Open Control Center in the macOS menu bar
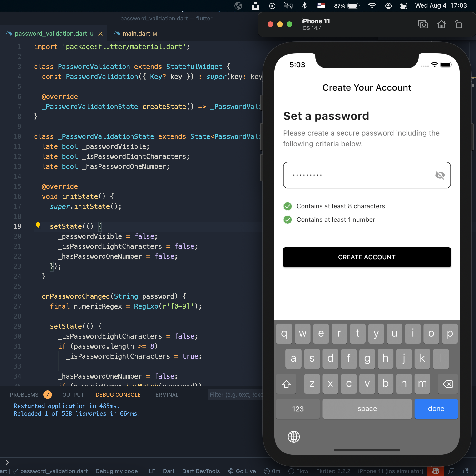Image resolution: width=476 pixels, height=476 pixels. pyautogui.click(x=403, y=6)
